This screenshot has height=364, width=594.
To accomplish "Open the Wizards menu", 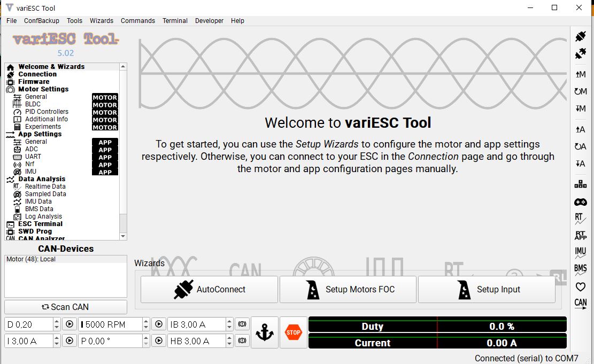I will [102, 21].
